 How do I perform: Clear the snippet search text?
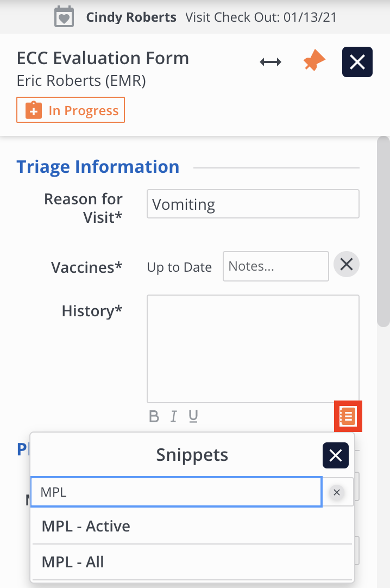click(337, 492)
